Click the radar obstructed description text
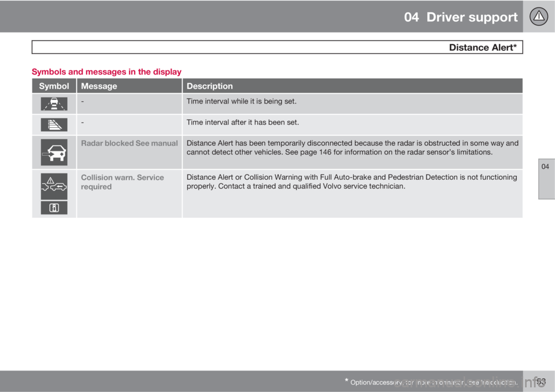 353,147
